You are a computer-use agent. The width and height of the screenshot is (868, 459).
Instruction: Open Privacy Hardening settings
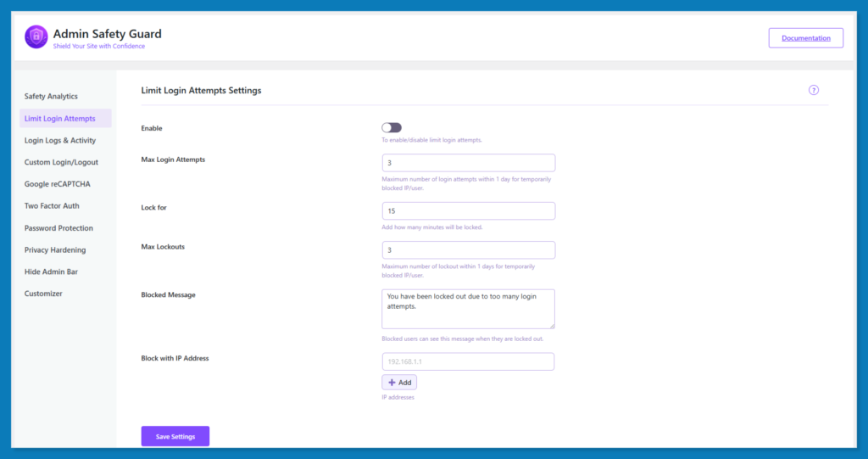point(55,250)
